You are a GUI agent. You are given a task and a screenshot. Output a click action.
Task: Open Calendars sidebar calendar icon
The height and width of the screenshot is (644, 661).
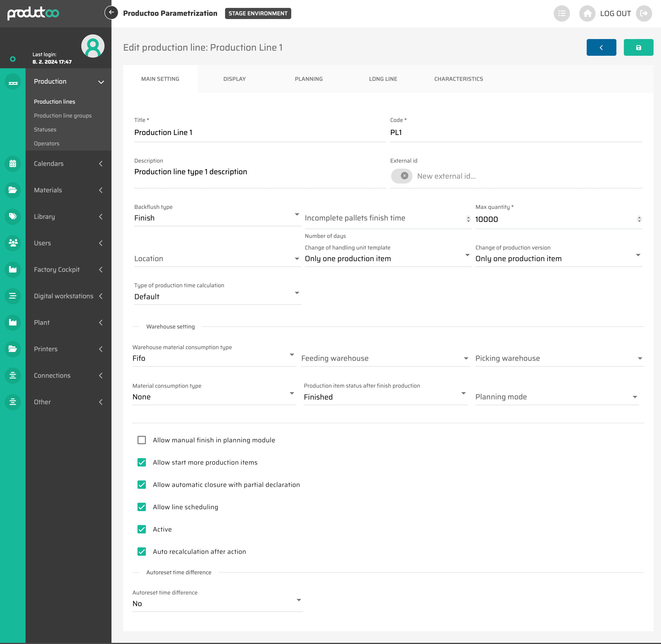(13, 164)
